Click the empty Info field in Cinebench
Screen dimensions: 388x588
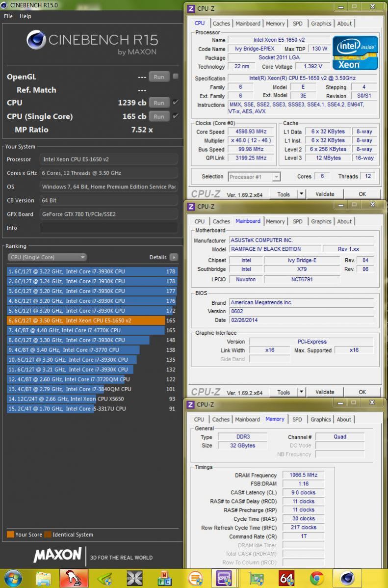pyautogui.click(x=109, y=228)
